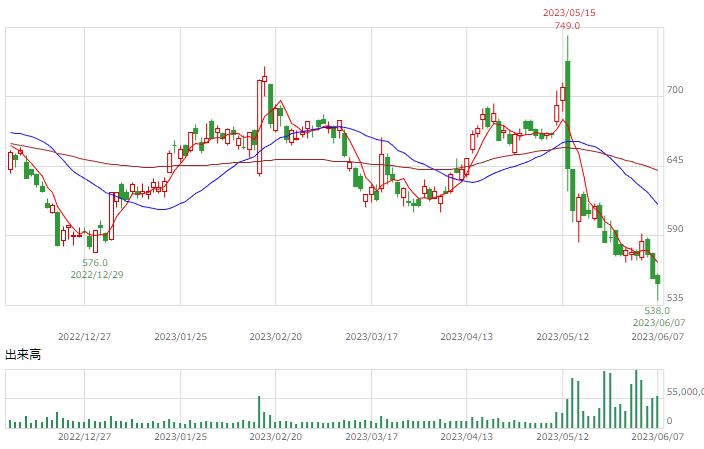Click the 2023/06/07 annotation under 538.0
This screenshot has height=449, width=704.
click(659, 323)
